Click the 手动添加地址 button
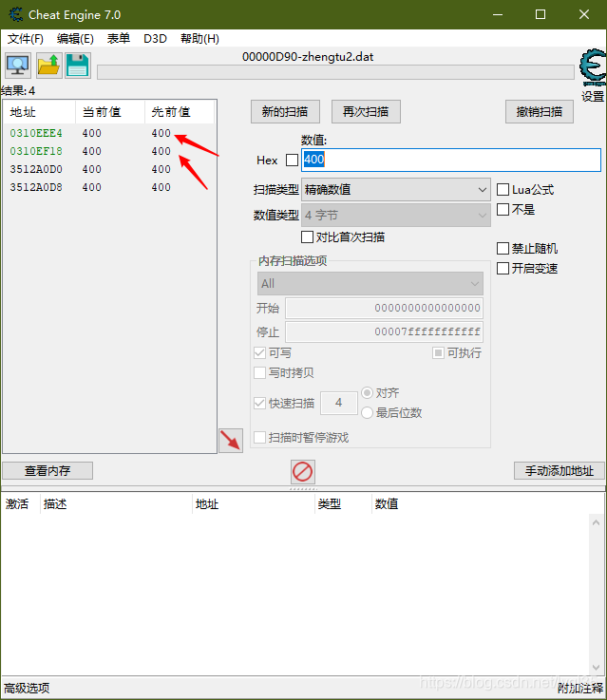607x700 pixels. 560,470
